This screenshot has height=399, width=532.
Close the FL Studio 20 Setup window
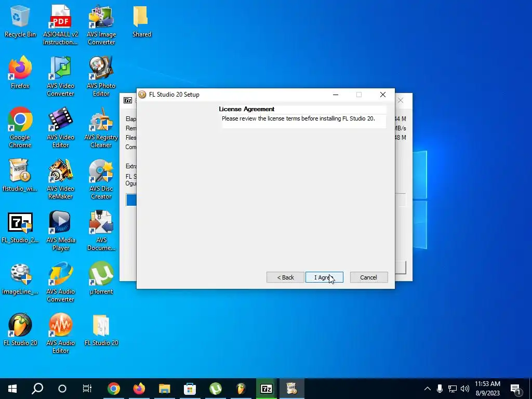(383, 95)
